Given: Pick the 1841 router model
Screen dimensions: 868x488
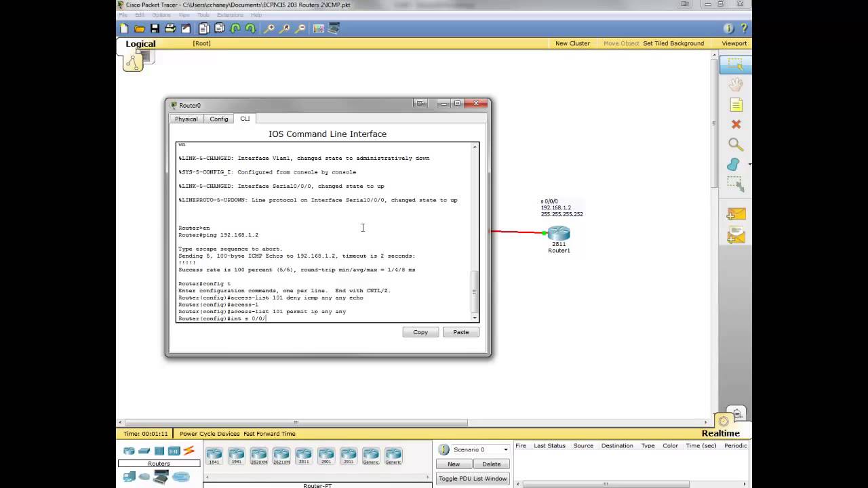Looking at the screenshot, I should pos(214,456).
